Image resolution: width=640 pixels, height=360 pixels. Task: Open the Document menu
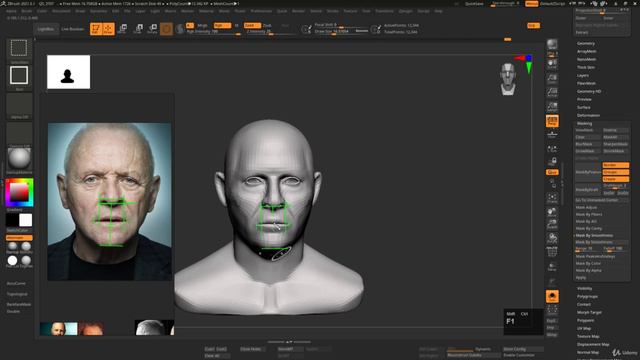61,11
